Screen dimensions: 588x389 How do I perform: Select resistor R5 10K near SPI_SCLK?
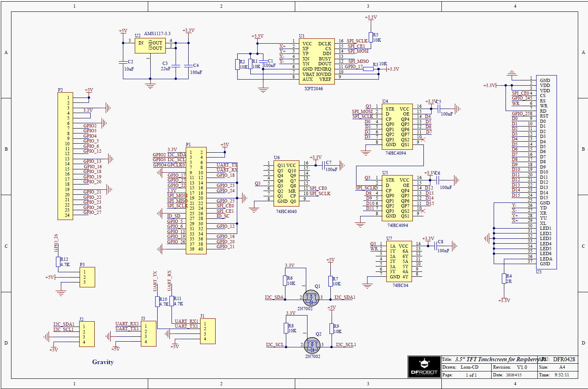[x=371, y=37]
